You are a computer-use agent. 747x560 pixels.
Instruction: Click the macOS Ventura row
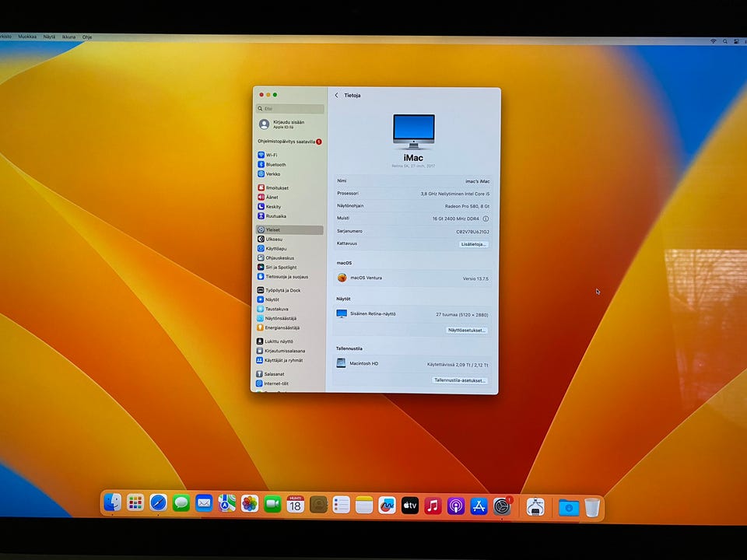pyautogui.click(x=412, y=278)
